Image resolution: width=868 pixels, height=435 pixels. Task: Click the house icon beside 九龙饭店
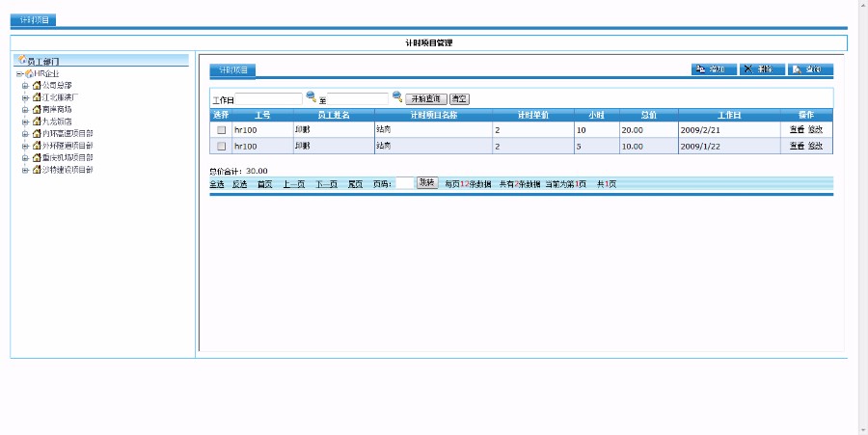(x=37, y=122)
